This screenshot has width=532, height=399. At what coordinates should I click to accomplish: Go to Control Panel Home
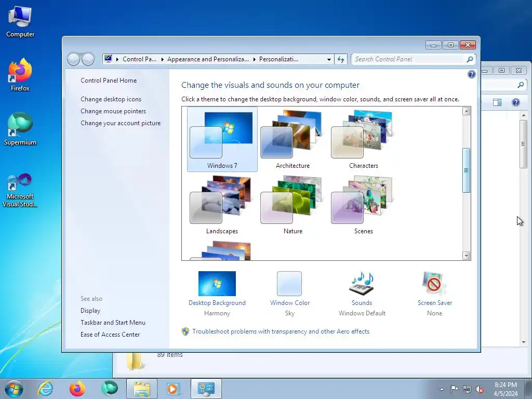click(x=109, y=81)
